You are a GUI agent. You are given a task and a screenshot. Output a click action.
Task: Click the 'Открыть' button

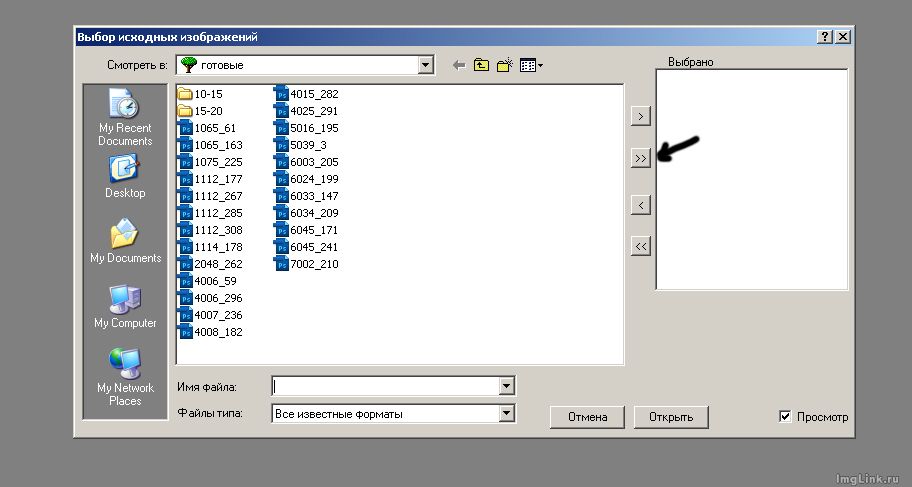click(671, 417)
